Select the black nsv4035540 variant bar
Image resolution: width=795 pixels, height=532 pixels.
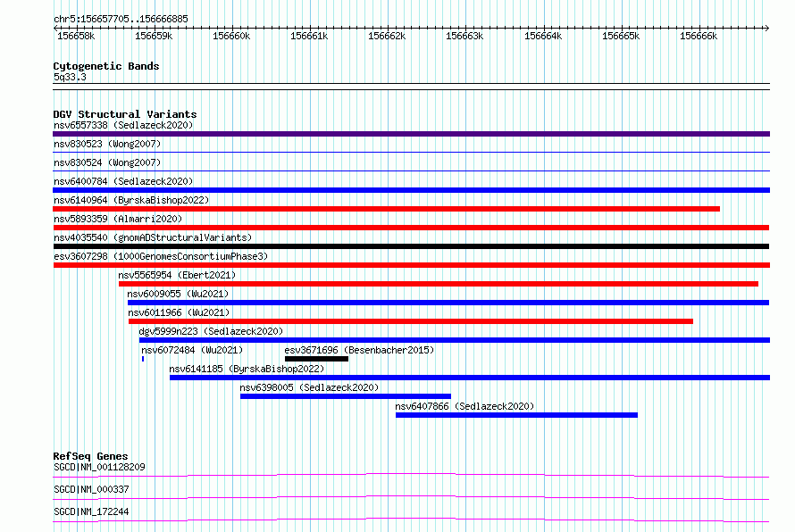[x=411, y=246]
